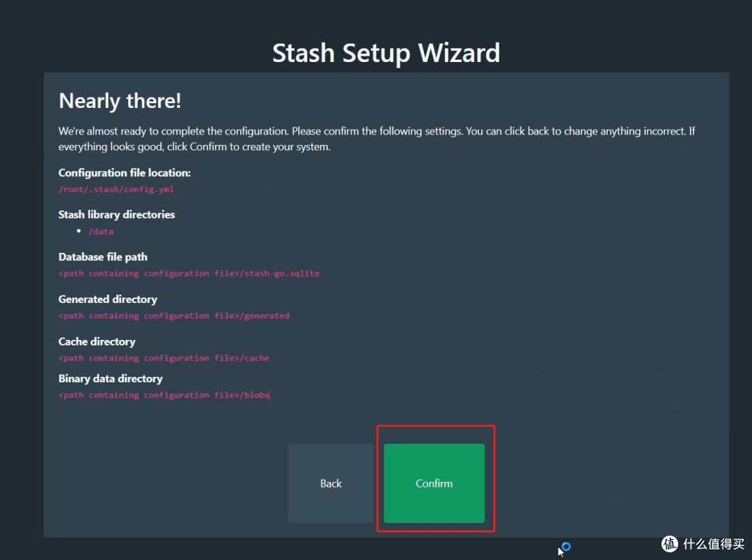This screenshot has width=752, height=560.
Task: Select the "Nearly there!" heading
Action: click(x=120, y=101)
